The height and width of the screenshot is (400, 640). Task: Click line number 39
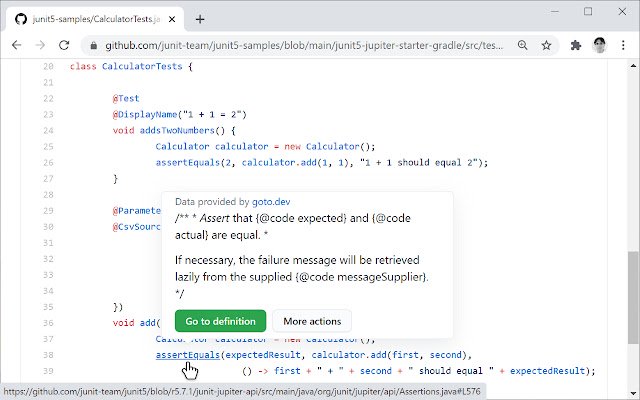tap(48, 371)
